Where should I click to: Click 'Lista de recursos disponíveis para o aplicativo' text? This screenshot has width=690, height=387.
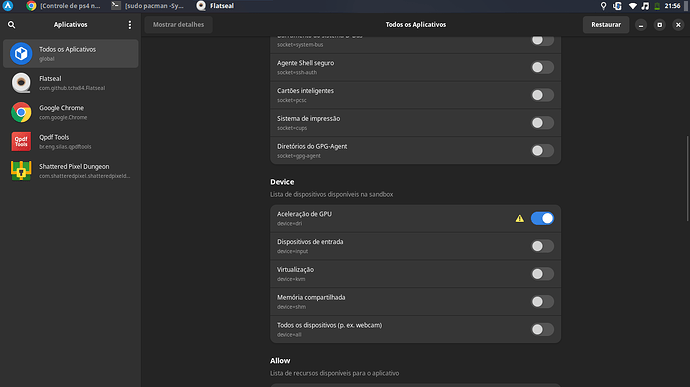tap(335, 373)
